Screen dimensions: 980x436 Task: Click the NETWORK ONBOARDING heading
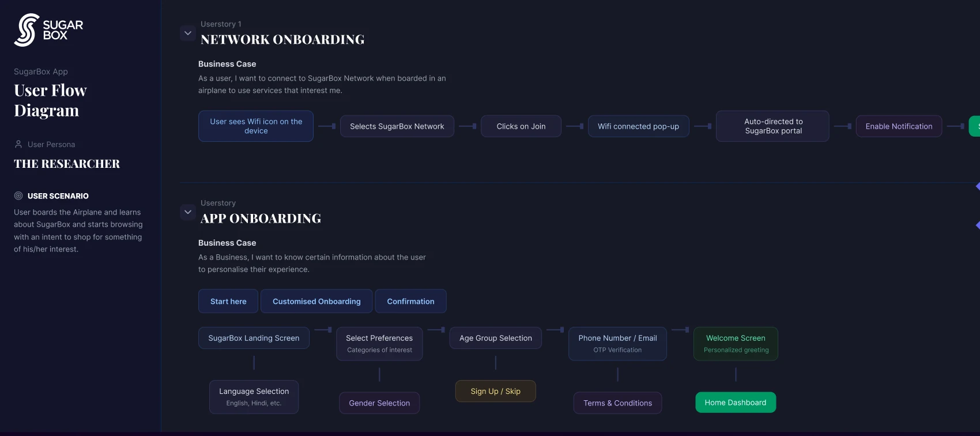282,40
